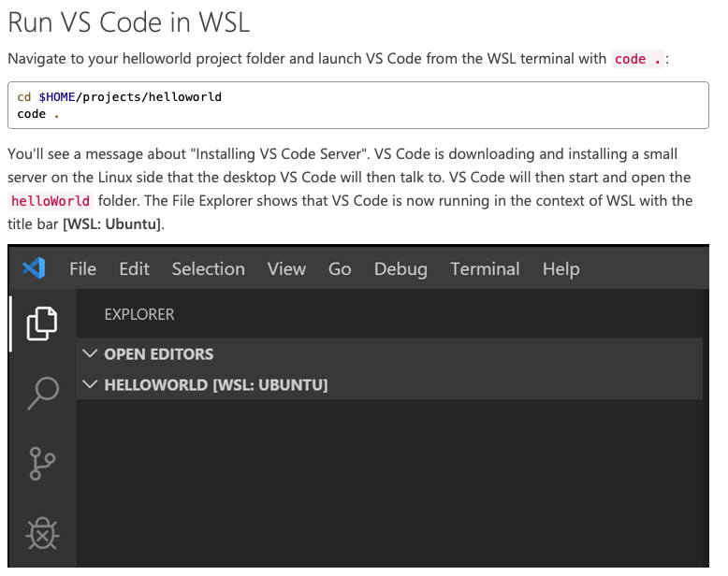
Task: Open the Terminal menu
Action: pyautogui.click(x=486, y=269)
